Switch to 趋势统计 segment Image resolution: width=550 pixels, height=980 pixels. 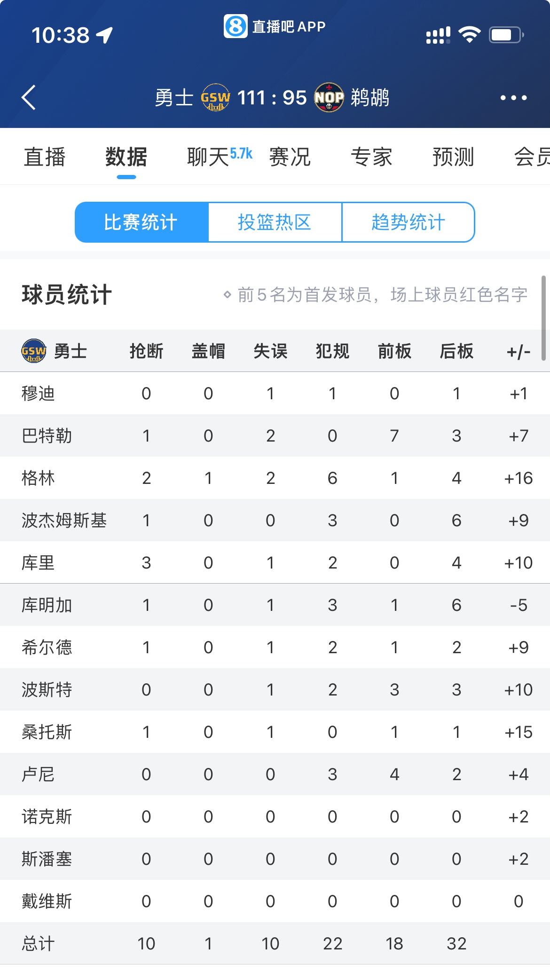(408, 222)
